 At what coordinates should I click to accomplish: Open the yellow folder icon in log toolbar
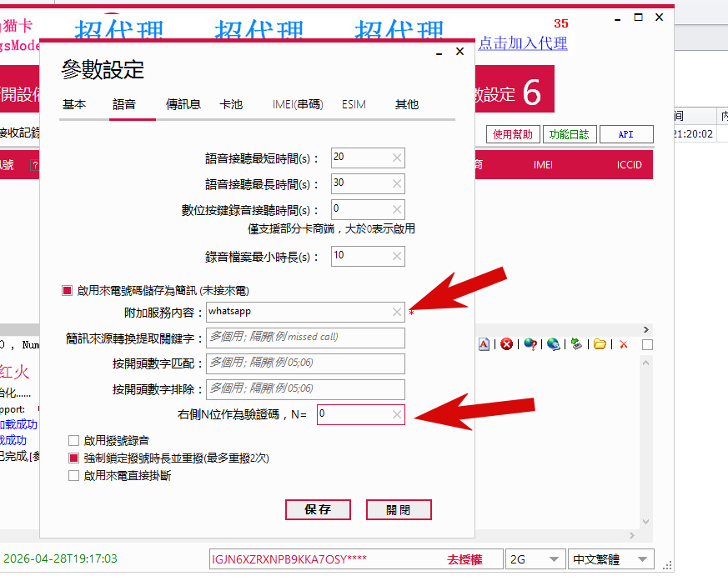tap(600, 344)
